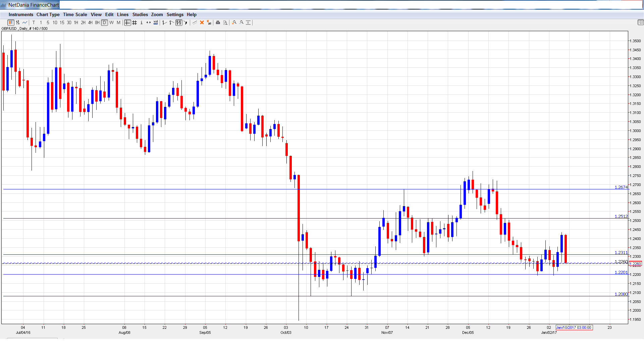Switch to bar chart type icon
Viewport: 644px width, 362px height.
tap(18, 23)
